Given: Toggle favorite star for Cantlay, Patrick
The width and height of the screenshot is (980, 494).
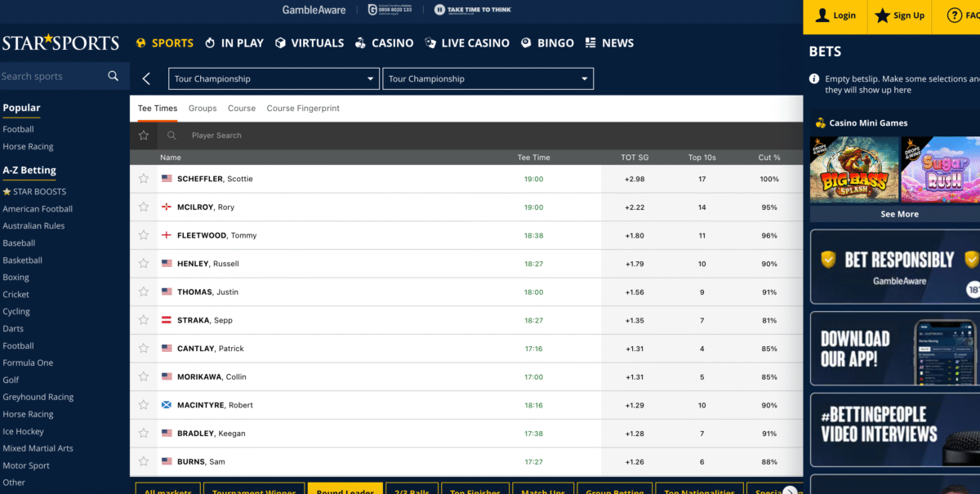Looking at the screenshot, I should pyautogui.click(x=144, y=349).
